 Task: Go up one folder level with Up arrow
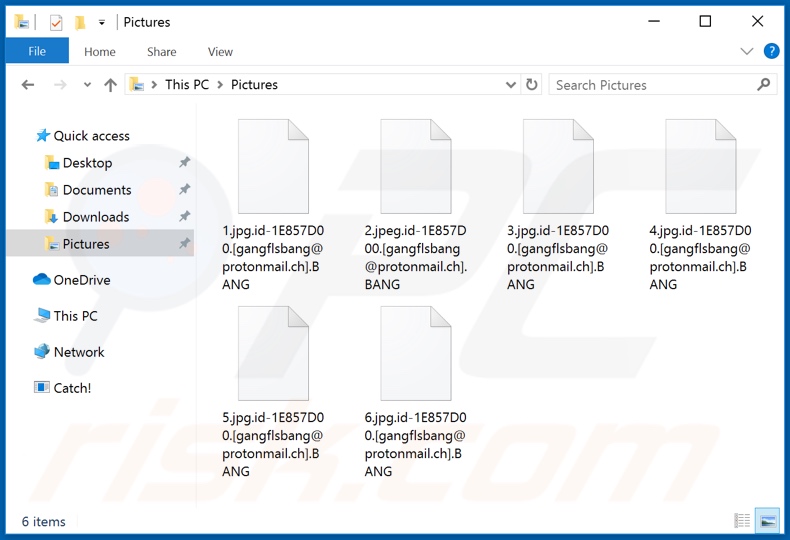click(111, 85)
